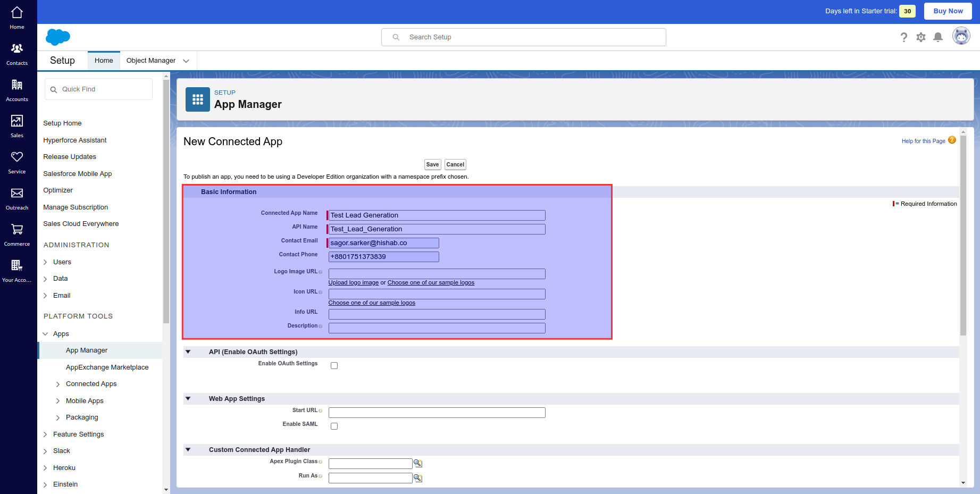Switch to the Object Manager tab

(151, 61)
